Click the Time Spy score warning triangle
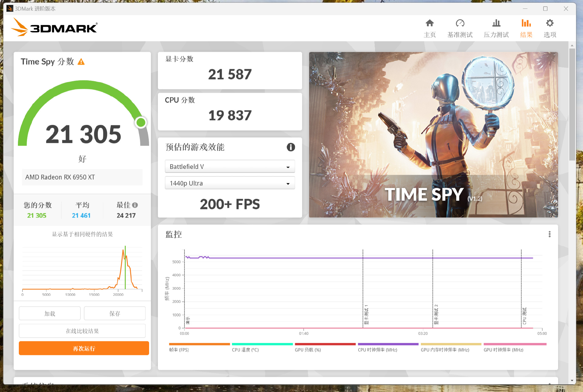This screenshot has height=392, width=583. pyautogui.click(x=81, y=62)
